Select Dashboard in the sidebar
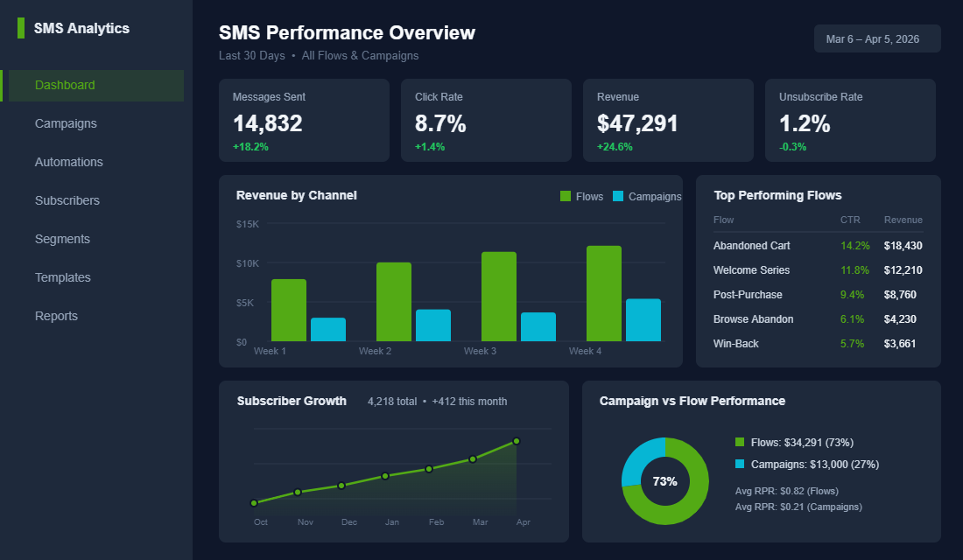The width and height of the screenshot is (963, 560). (x=65, y=85)
